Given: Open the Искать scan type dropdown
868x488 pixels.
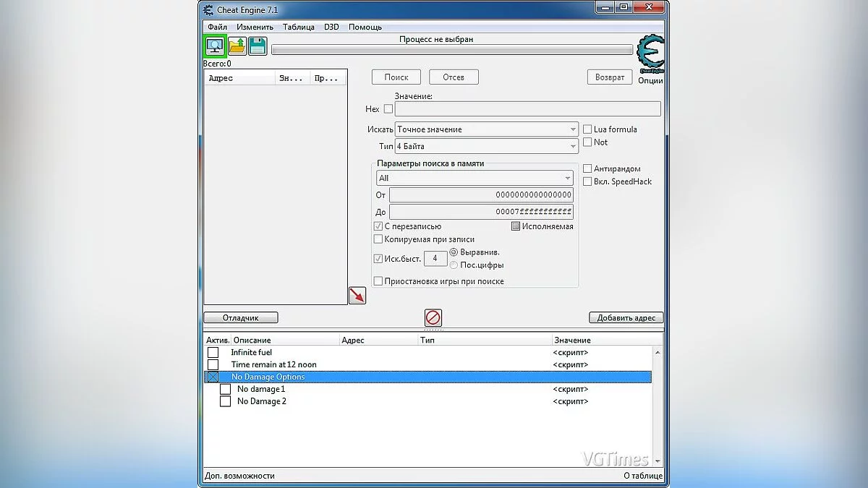Looking at the screenshot, I should (x=486, y=129).
